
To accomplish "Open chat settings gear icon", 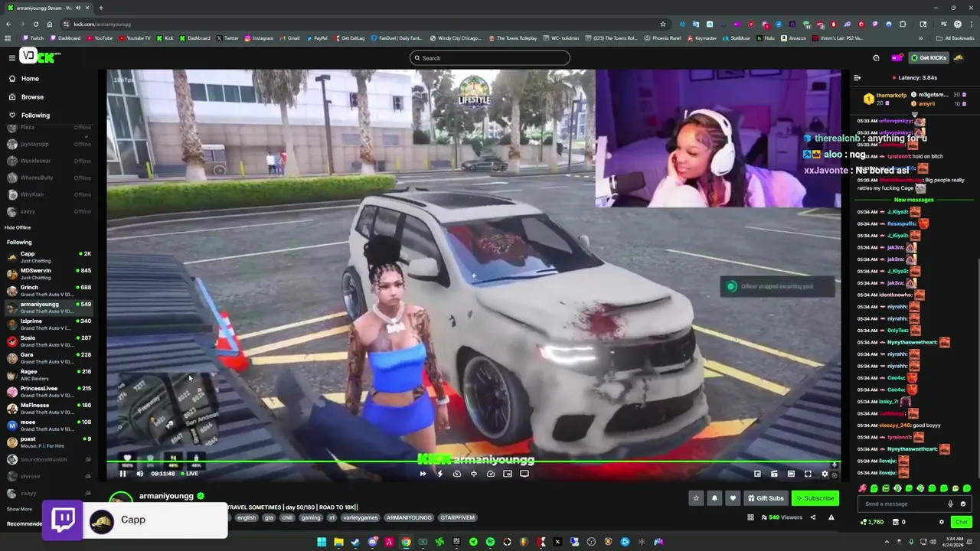I will point(942,522).
